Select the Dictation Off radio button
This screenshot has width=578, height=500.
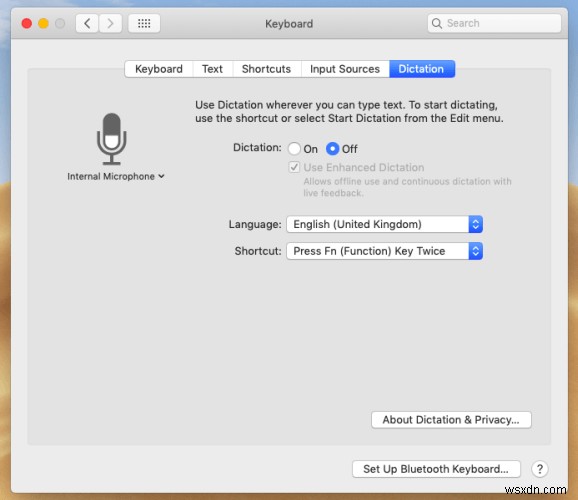pyautogui.click(x=332, y=149)
